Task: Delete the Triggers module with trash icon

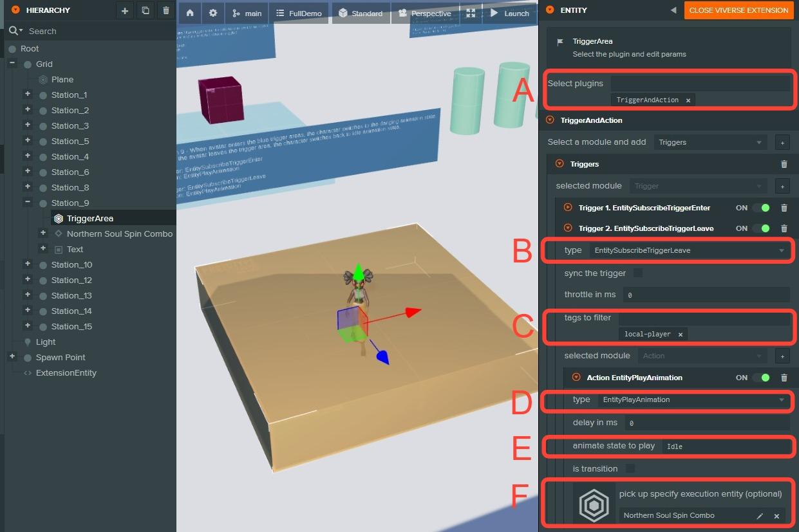Action: tap(784, 164)
